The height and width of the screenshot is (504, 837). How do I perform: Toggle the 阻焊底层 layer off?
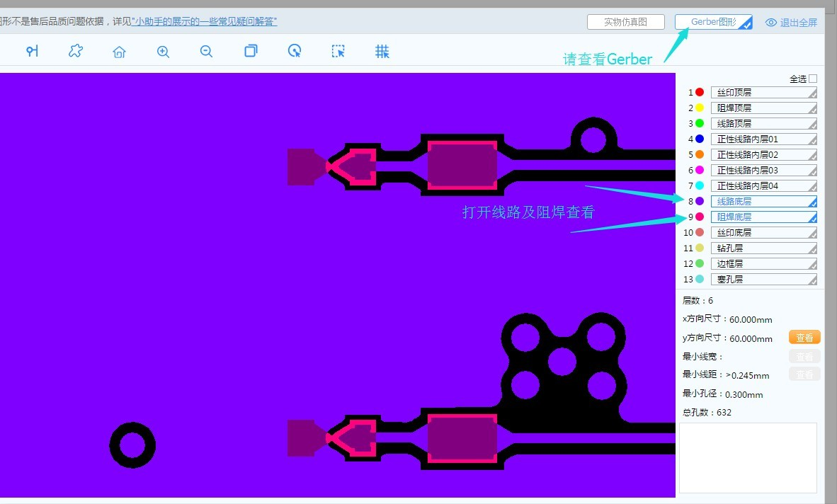click(x=763, y=217)
